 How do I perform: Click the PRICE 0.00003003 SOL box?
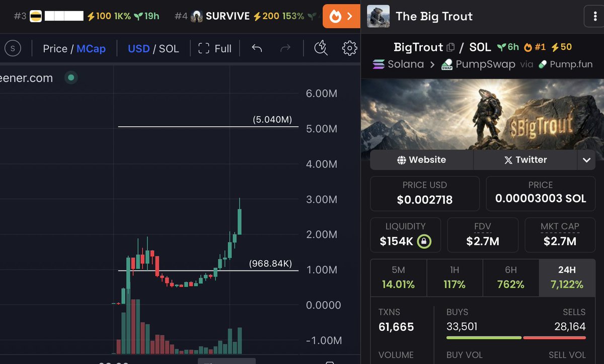pyautogui.click(x=541, y=193)
